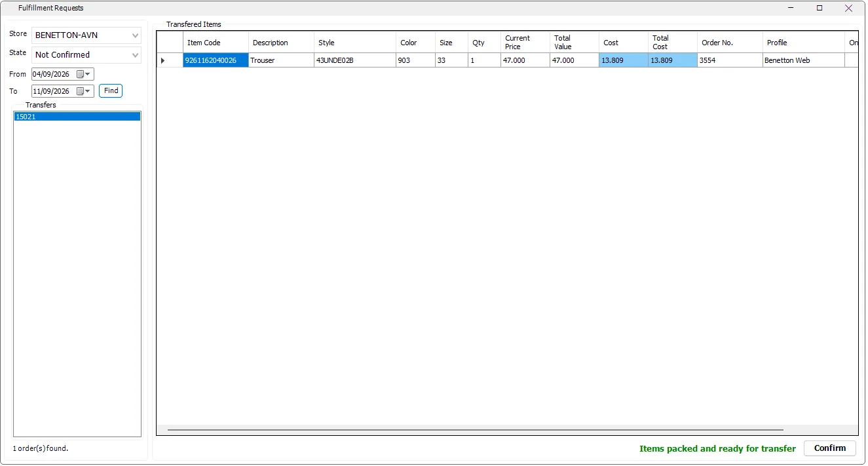The height and width of the screenshot is (466, 868).
Task: Click the Style column header
Action: [355, 43]
